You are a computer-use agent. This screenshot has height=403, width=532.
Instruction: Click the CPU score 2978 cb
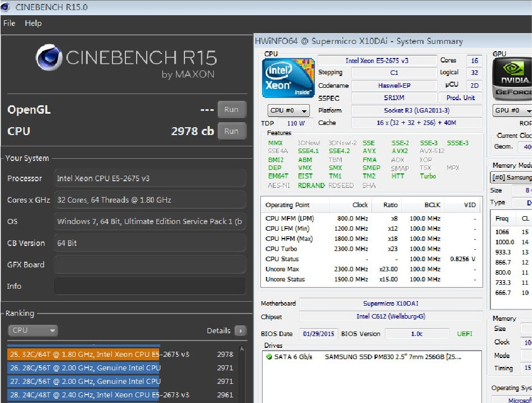coord(192,131)
